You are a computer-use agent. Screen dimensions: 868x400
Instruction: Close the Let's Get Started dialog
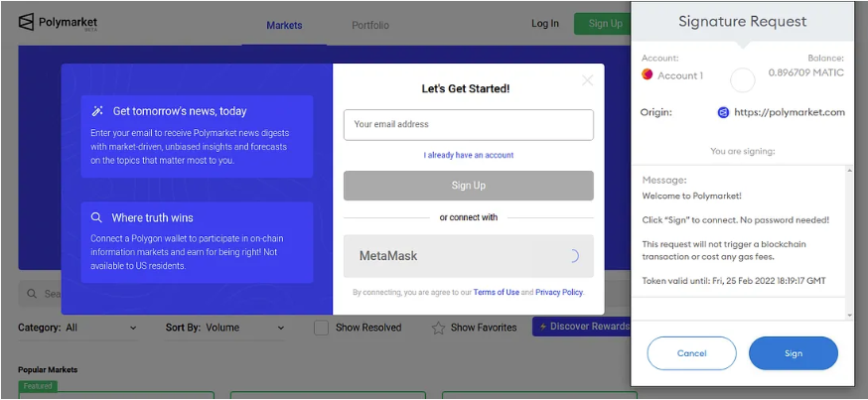click(587, 80)
